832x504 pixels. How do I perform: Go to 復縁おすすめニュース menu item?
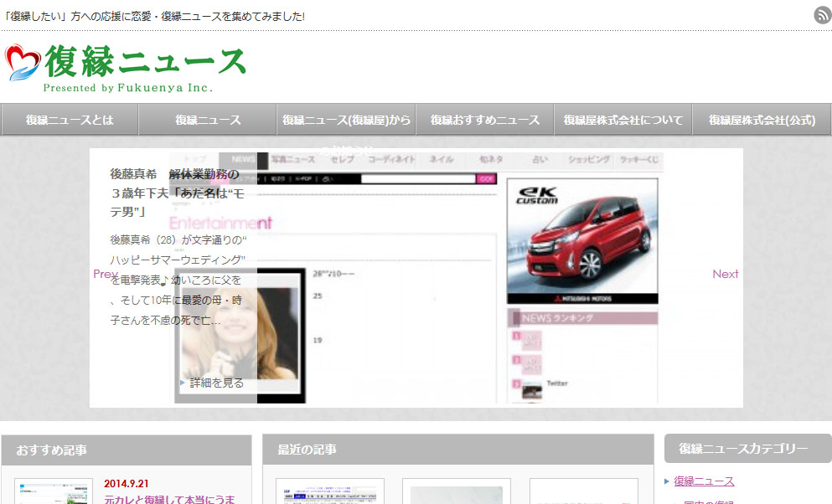[485, 120]
